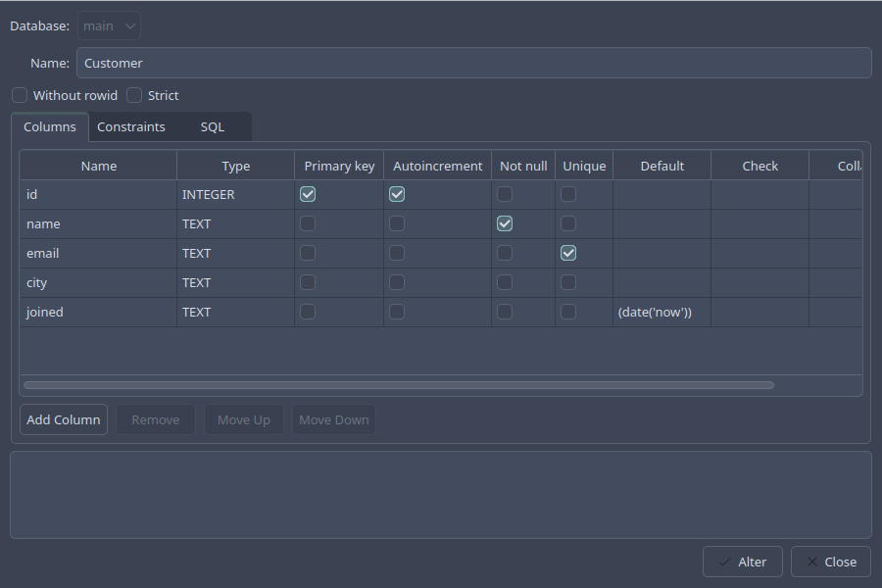Check Primary key for the email column

coord(308,253)
